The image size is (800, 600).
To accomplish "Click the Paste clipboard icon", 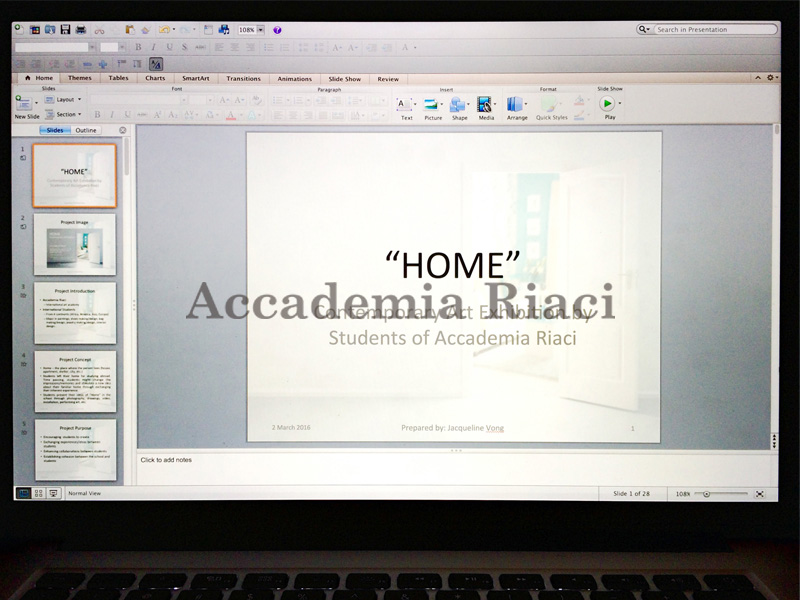I will [x=130, y=30].
